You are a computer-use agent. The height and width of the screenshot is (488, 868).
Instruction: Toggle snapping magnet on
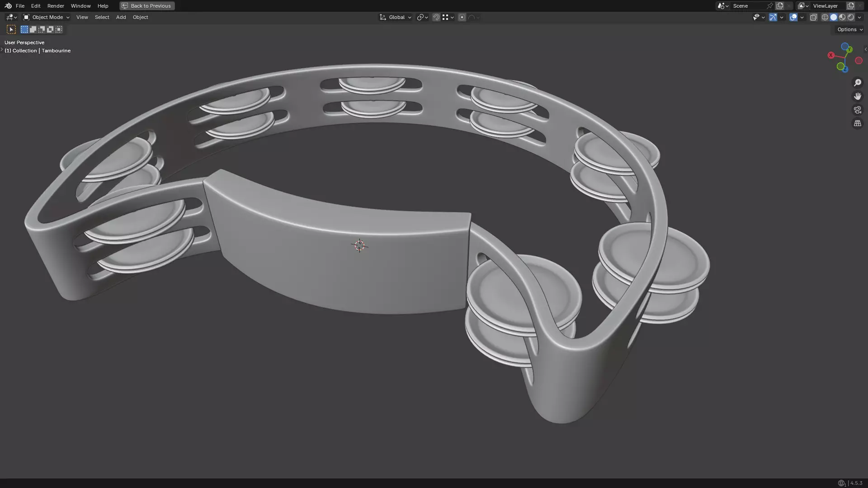point(436,17)
